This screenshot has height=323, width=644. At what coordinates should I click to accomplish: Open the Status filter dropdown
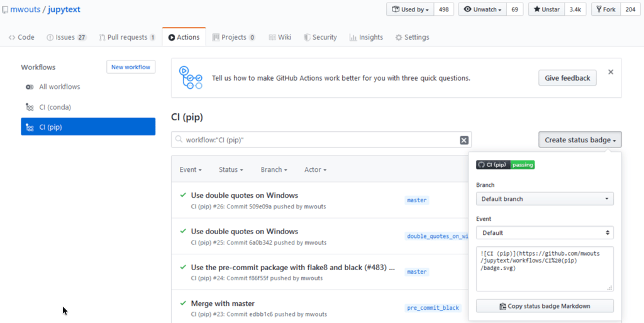click(x=231, y=170)
